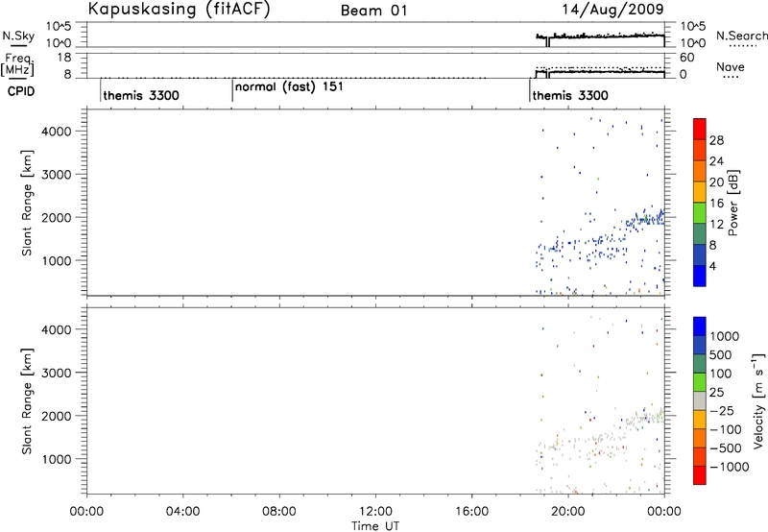Click the 'CPID' row label
Screen dimensions: 768x532
pos(21,91)
